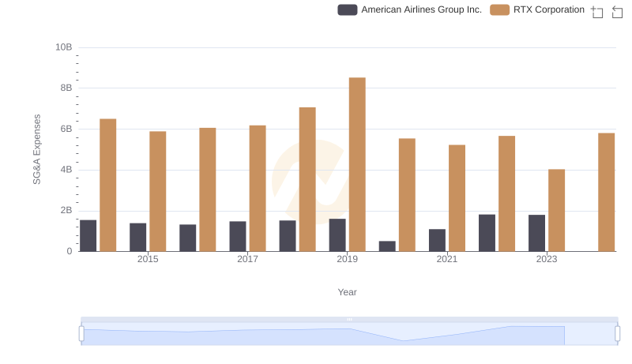Grab the right handle of the zoom slider
Screen dimensions: 632x364
click(x=618, y=334)
